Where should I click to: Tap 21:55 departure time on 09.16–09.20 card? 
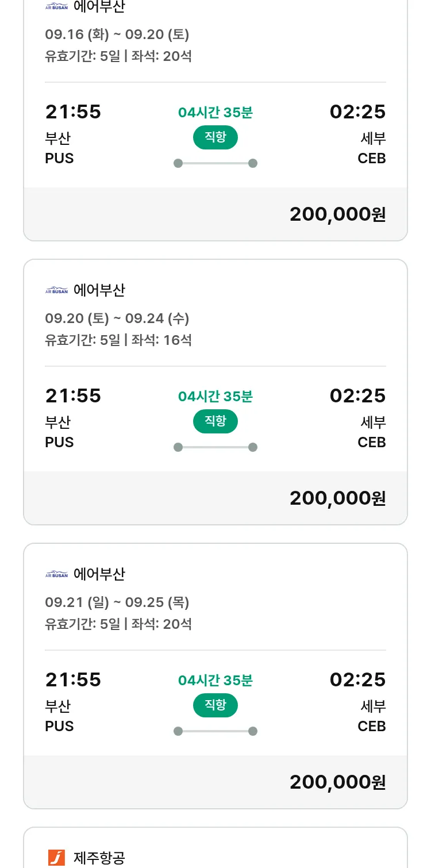(73, 112)
